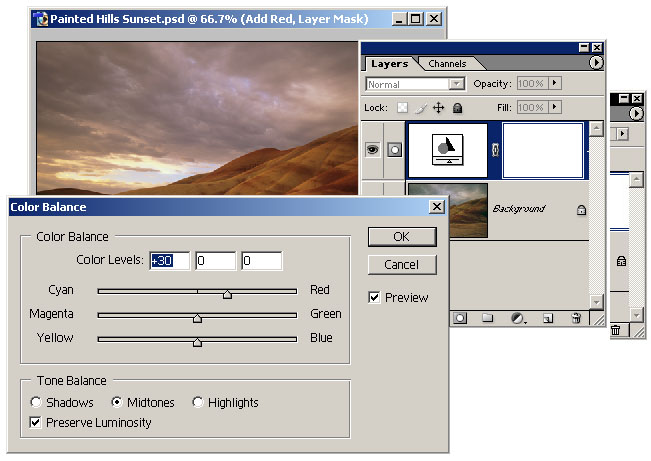Maximize the Painted Hills Sunset window
The width and height of the screenshot is (651, 461).
coord(416,19)
